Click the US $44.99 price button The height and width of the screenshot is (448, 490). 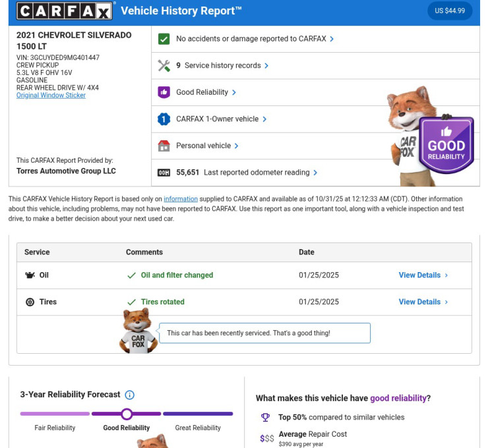(450, 11)
